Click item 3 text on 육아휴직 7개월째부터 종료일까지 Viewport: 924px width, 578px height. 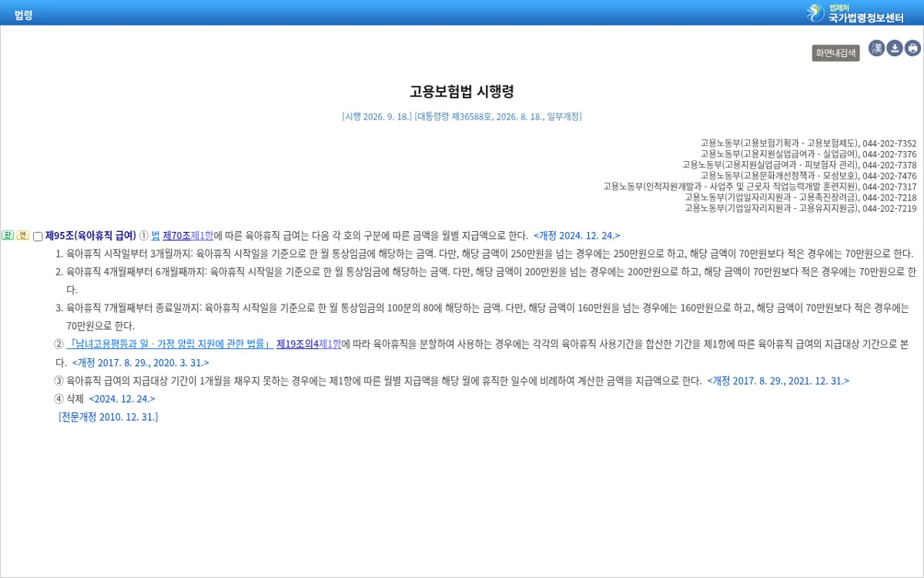click(482, 317)
